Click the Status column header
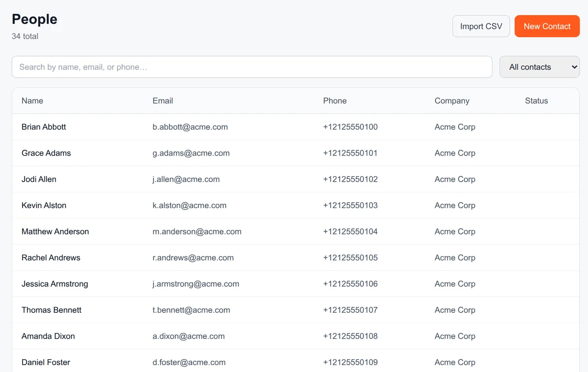Viewport: 588px width, 372px height. 537,101
